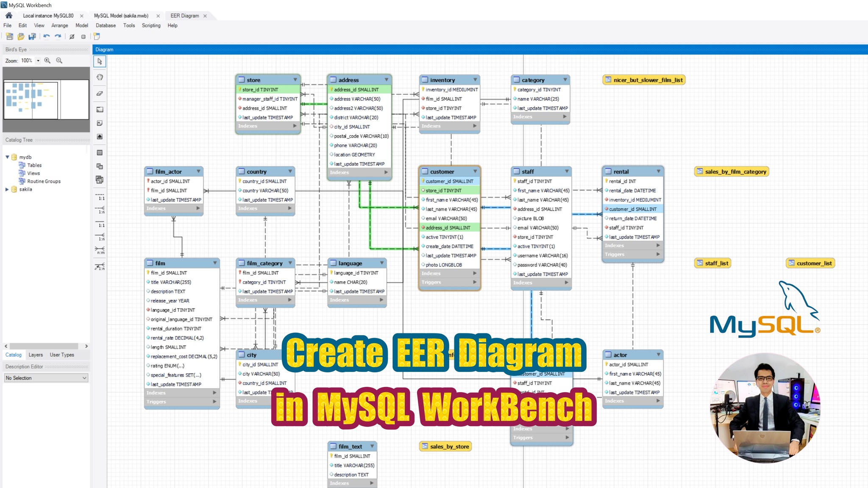Open the Description Editor 'No Selection' dropdown

46,378
